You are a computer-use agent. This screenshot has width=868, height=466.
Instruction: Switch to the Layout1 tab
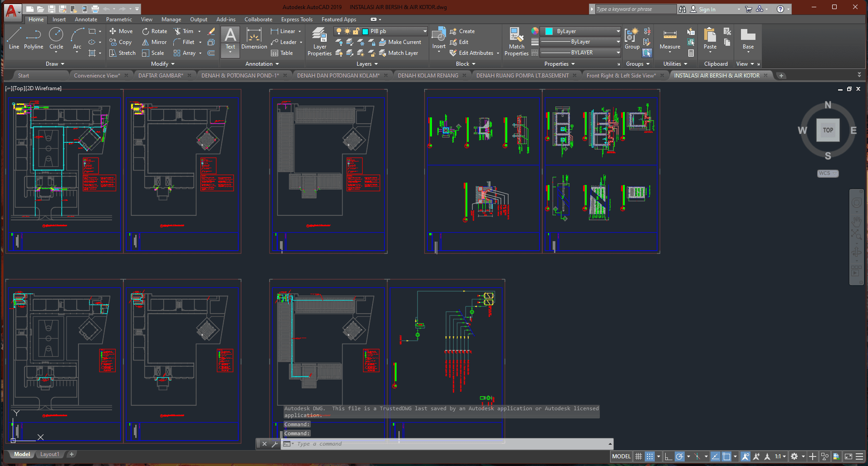[x=49, y=454]
